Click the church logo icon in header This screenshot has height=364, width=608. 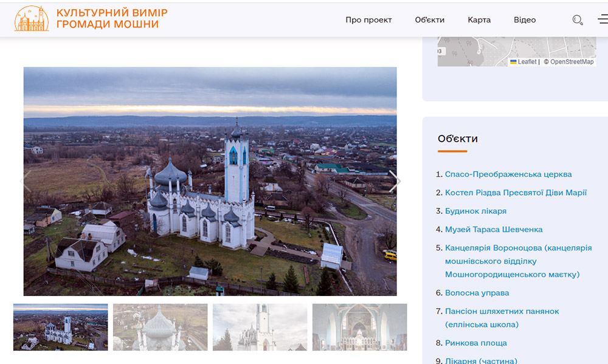[32, 19]
